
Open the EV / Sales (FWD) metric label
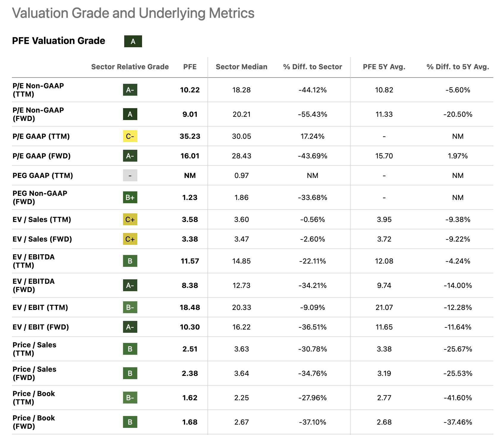point(42,239)
